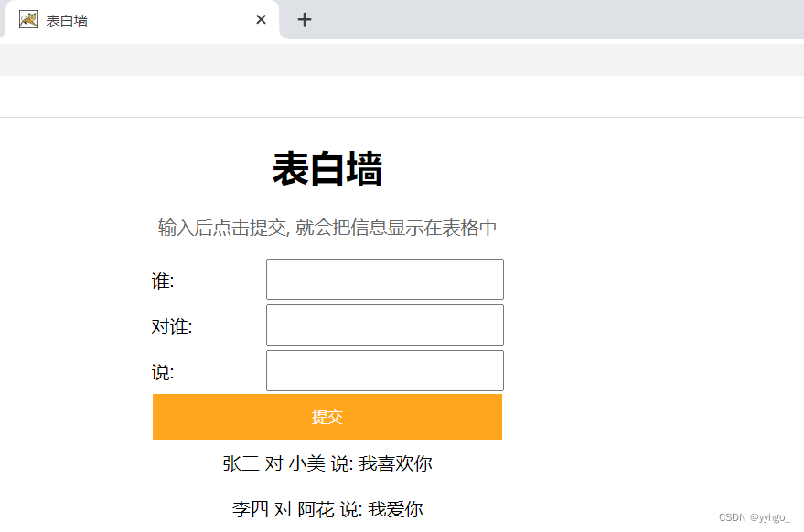The height and width of the screenshot is (532, 804).
Task: Close the 表白墙 tab using its X icon
Action: pos(260,18)
